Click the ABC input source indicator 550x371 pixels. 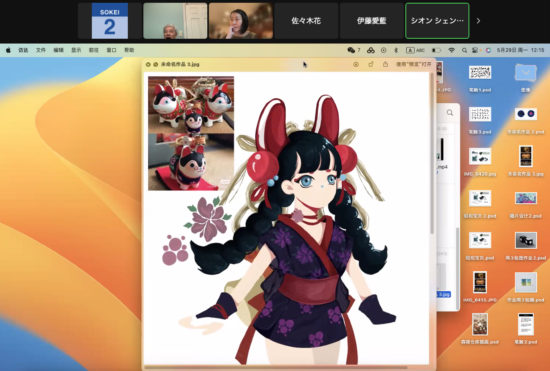(x=415, y=50)
